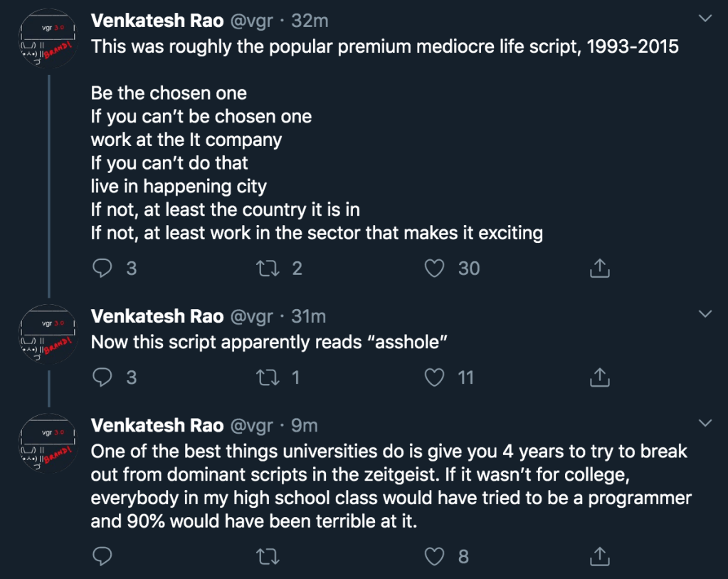The width and height of the screenshot is (728, 579).
Task: Share the tweet posted 31m ago
Action: pos(599,377)
